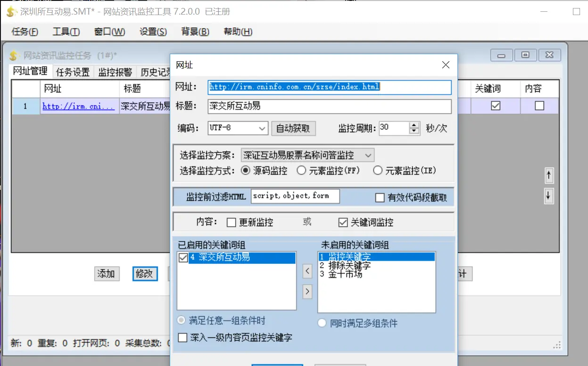The height and width of the screenshot is (366, 588).
Task: Open the 工具(T) menu
Action: tap(66, 32)
